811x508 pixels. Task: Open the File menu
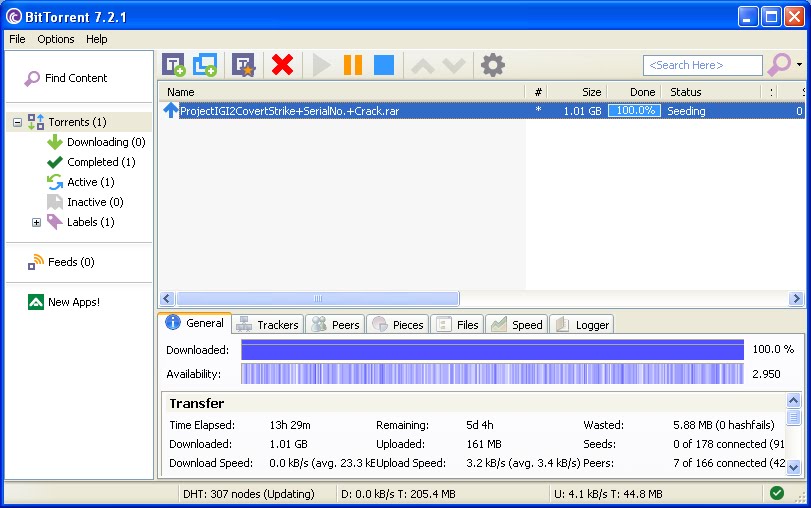coord(17,39)
